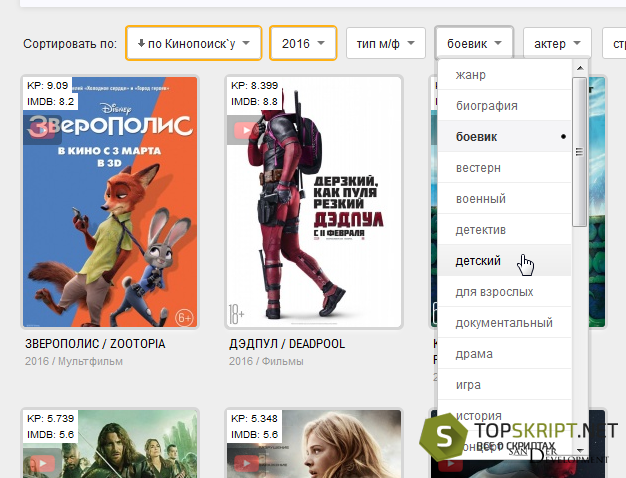This screenshot has width=626, height=478.
Task: Open the Дэдпул poster thumbnail
Action: coord(314,202)
